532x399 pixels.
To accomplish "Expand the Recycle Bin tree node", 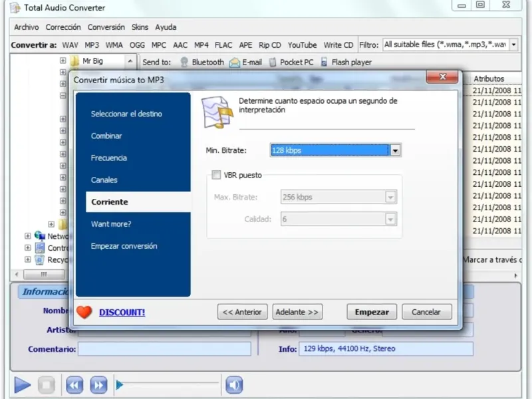I will (28, 259).
